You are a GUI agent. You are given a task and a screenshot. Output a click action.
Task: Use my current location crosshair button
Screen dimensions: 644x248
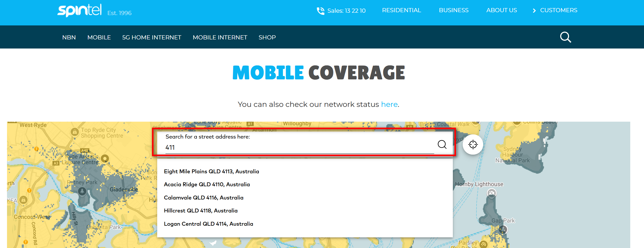tap(473, 144)
